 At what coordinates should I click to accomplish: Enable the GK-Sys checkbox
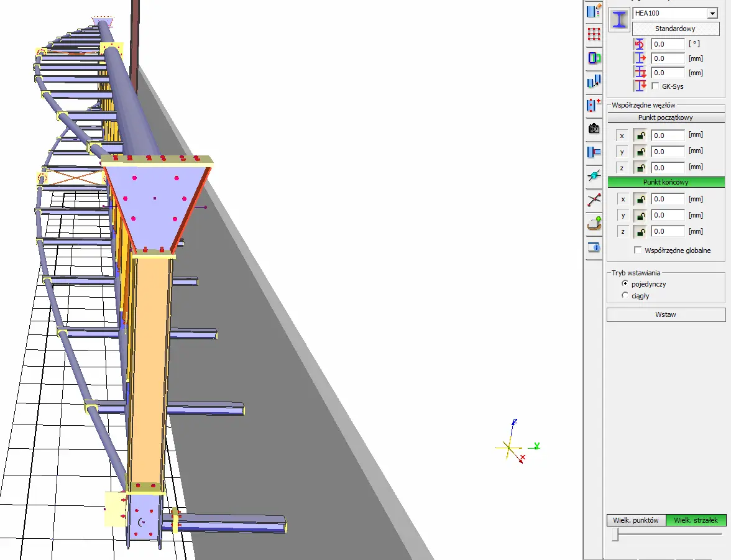[655, 86]
